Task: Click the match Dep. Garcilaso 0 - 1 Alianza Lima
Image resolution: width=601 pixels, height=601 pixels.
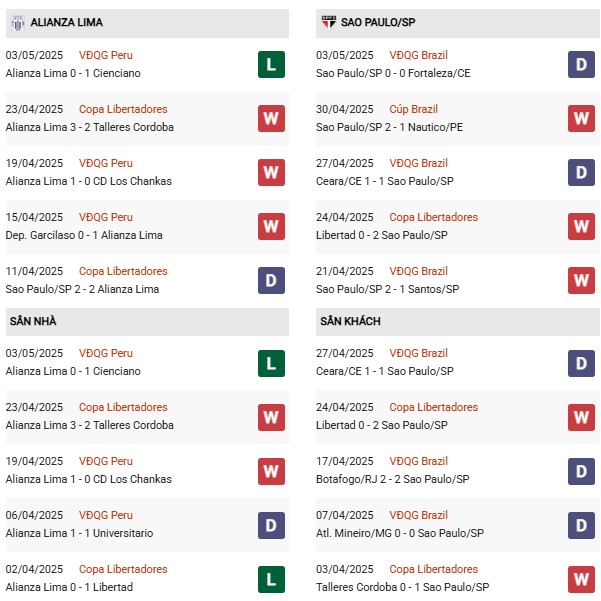Action: tap(84, 235)
